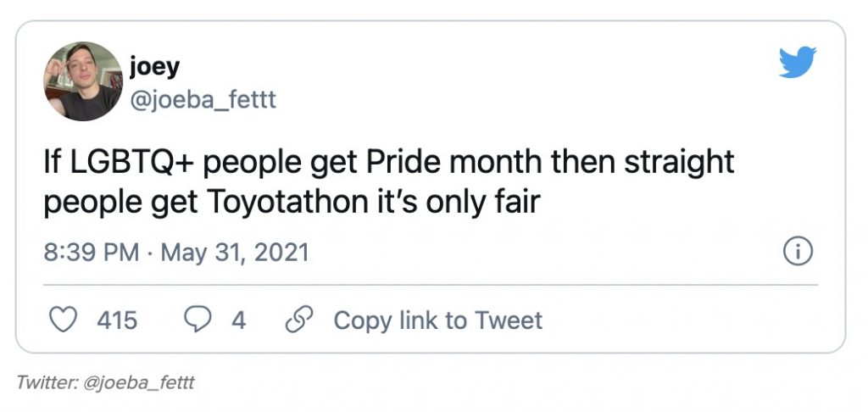Open the @joeba_fettt handle in the tweet header
The image size is (868, 412).
203,100
